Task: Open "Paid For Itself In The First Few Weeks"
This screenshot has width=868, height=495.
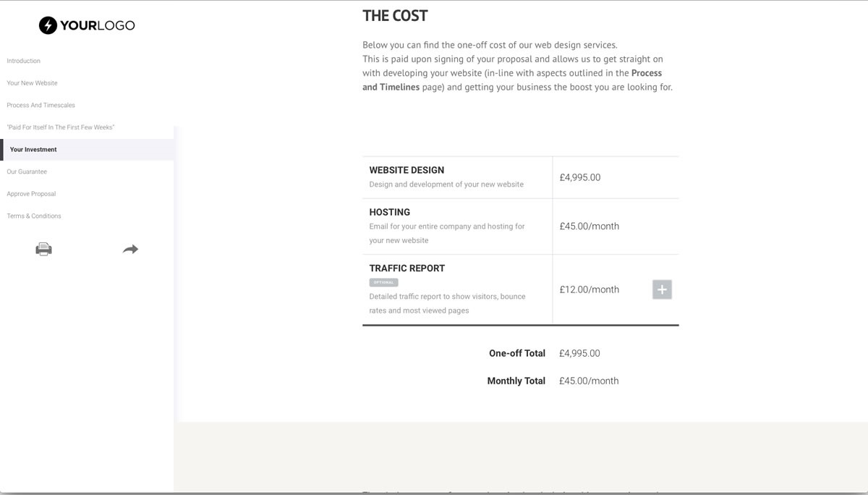Action: 61,127
